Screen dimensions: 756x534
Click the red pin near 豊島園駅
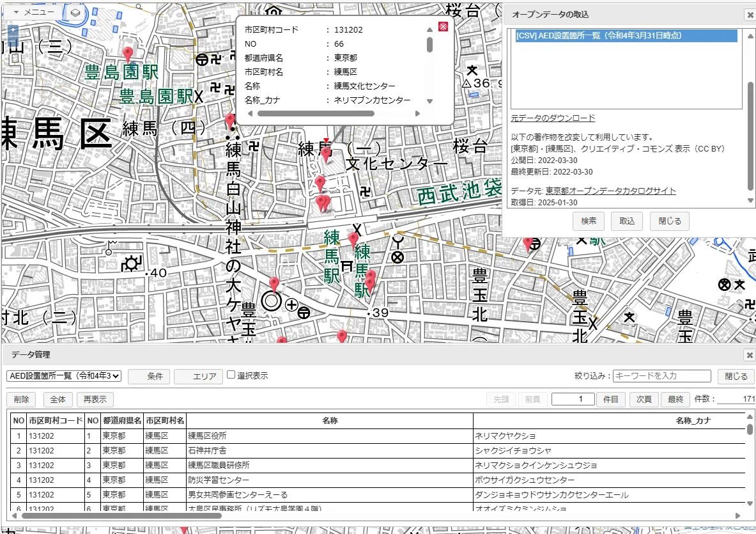[x=128, y=54]
